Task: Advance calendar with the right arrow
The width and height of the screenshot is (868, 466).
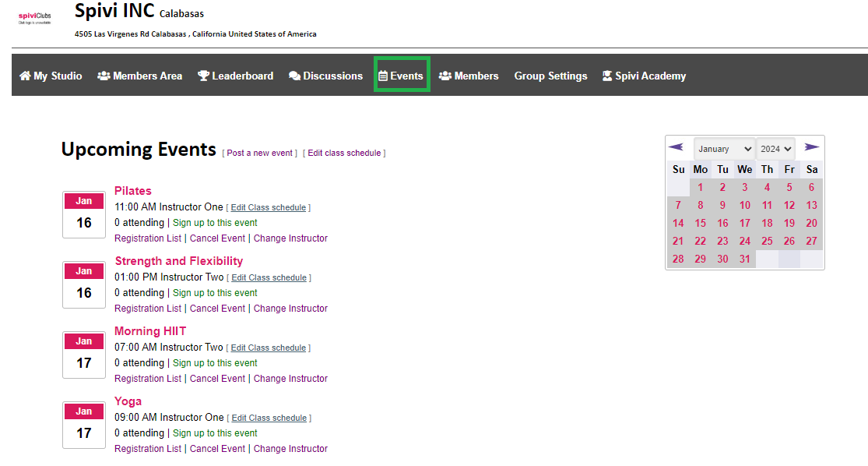Action: pyautogui.click(x=811, y=147)
